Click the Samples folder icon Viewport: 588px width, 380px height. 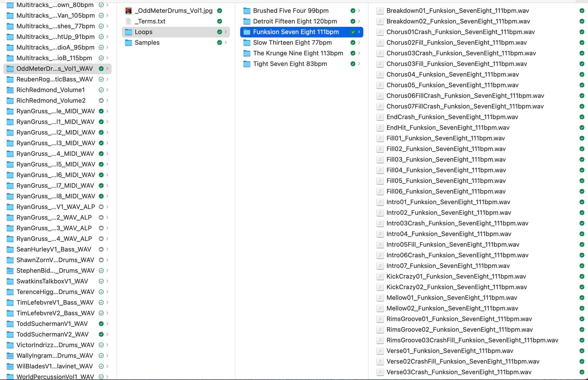pyautogui.click(x=128, y=43)
